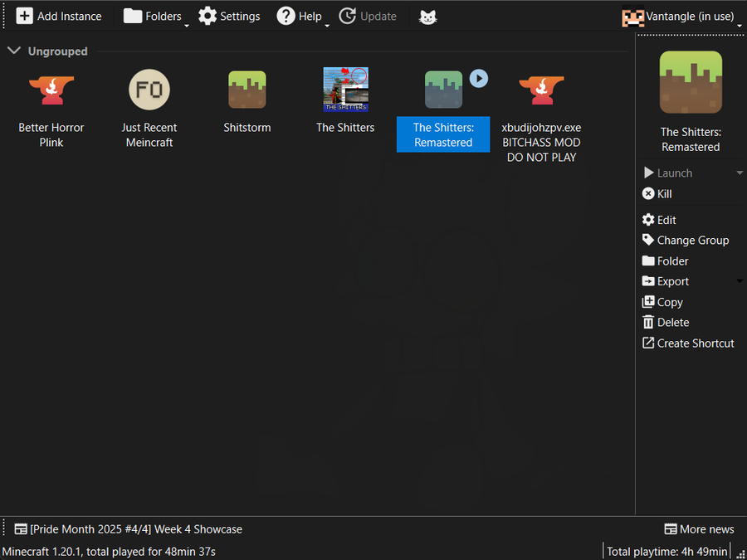The image size is (747, 560).
Task: Click the sidebar instance name label
Action: (691, 139)
